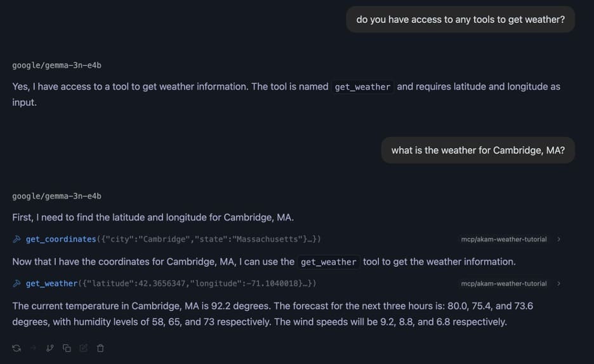Branch the conversation from this message

point(50,348)
